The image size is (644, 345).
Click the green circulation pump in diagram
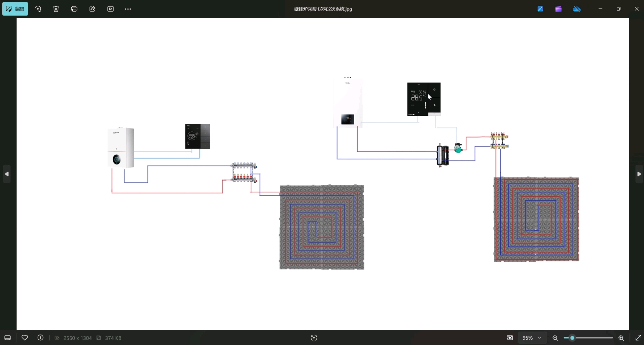click(458, 148)
